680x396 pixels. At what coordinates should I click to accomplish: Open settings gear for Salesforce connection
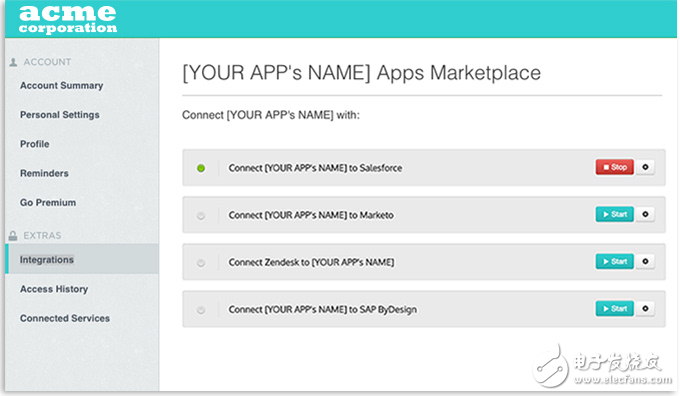[645, 167]
